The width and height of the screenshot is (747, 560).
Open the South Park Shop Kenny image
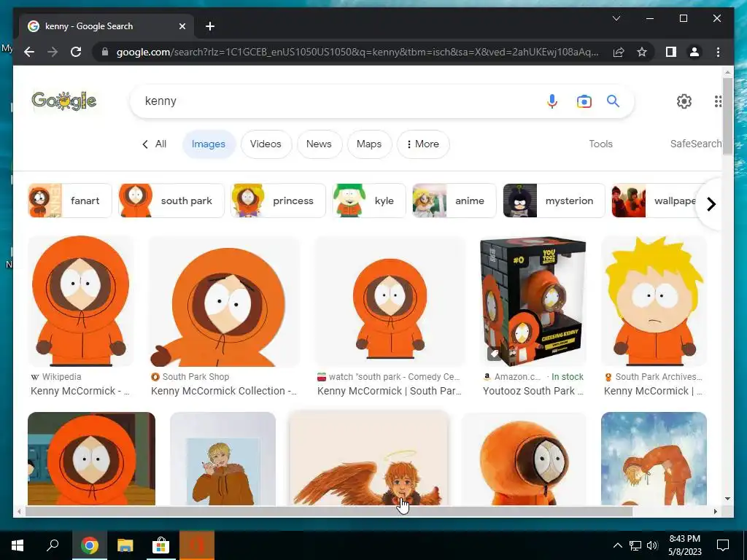pyautogui.click(x=225, y=301)
